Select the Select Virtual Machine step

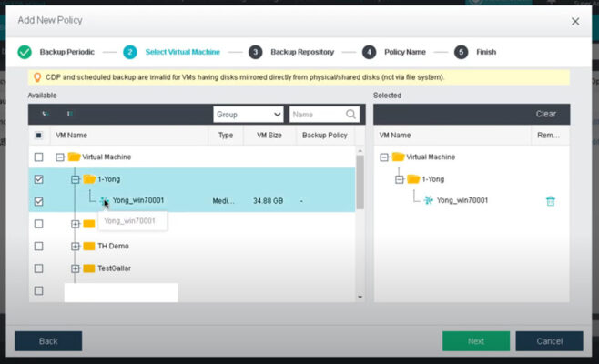pyautogui.click(x=183, y=52)
